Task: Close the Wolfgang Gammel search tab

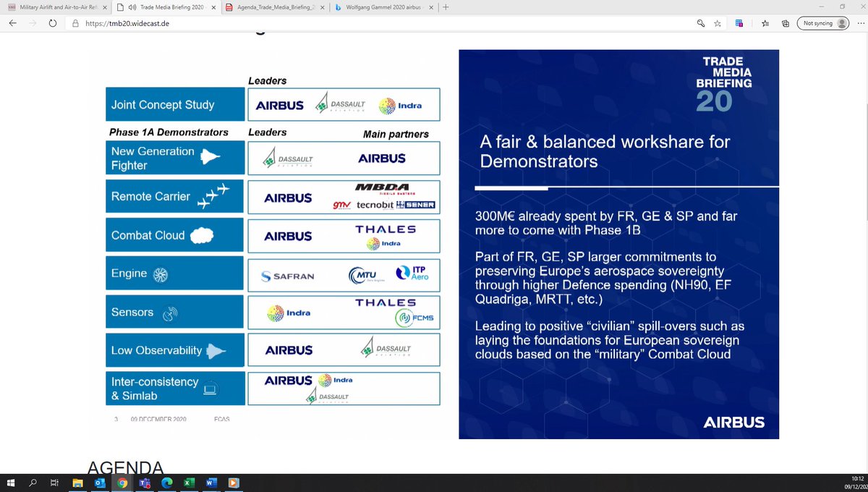Action: click(x=430, y=7)
